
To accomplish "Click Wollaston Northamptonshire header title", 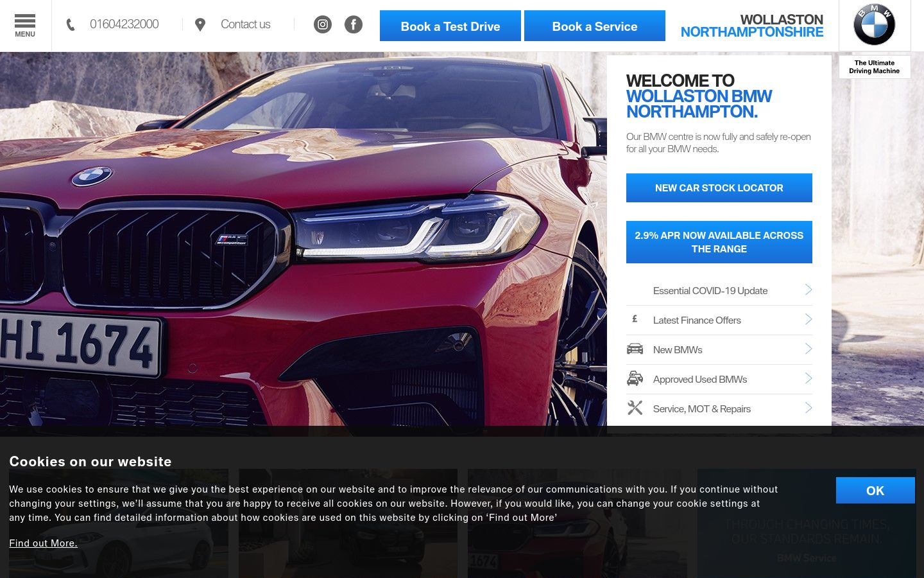I will (x=752, y=26).
